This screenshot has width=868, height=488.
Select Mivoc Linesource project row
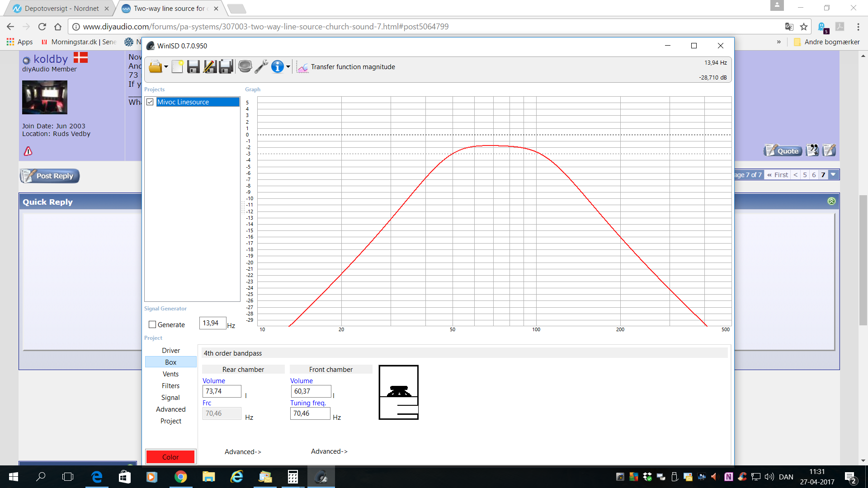[198, 102]
